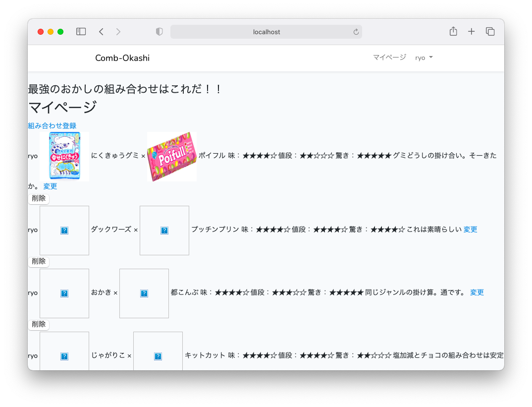532x407 pixels.
Task: Add a new tab with plus icon
Action: (471, 32)
